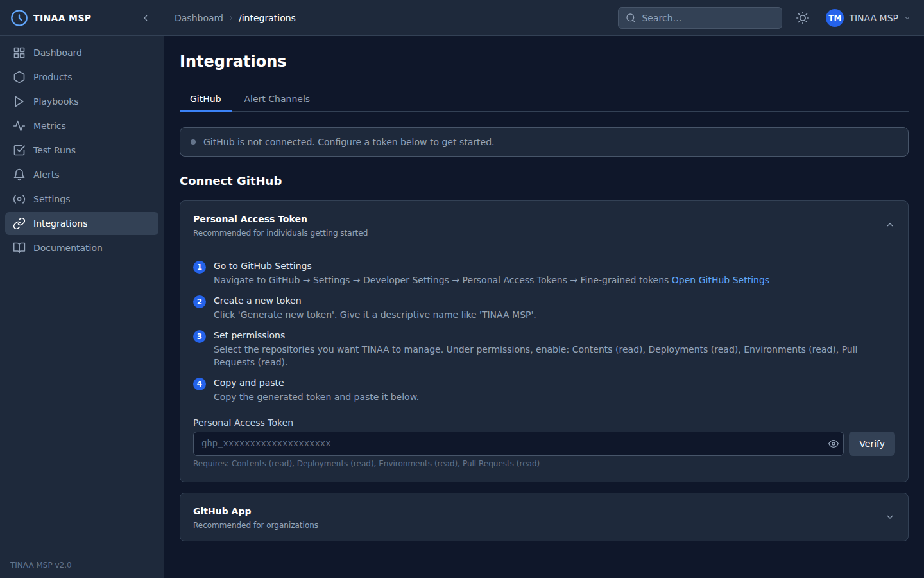Click the TM user avatar
Screen dimensions: 924x578
click(x=835, y=18)
